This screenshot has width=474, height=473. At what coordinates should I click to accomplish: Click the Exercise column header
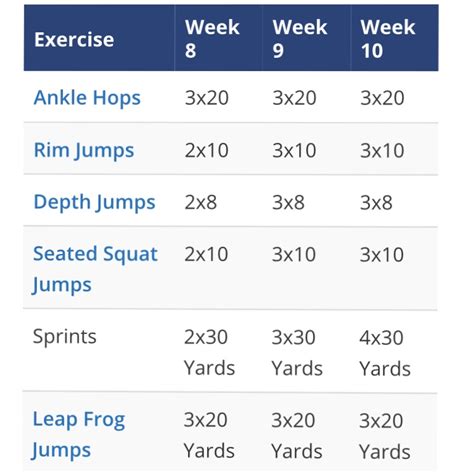point(74,40)
